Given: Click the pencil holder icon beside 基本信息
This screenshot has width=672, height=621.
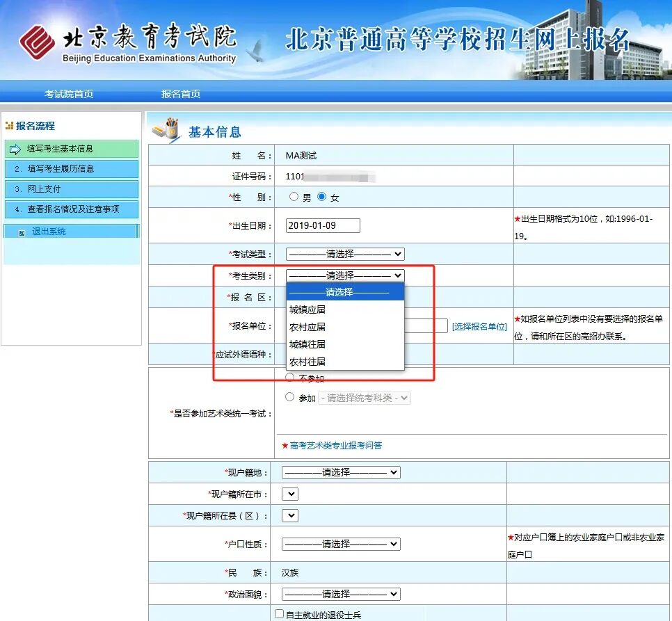Looking at the screenshot, I should point(167,130).
